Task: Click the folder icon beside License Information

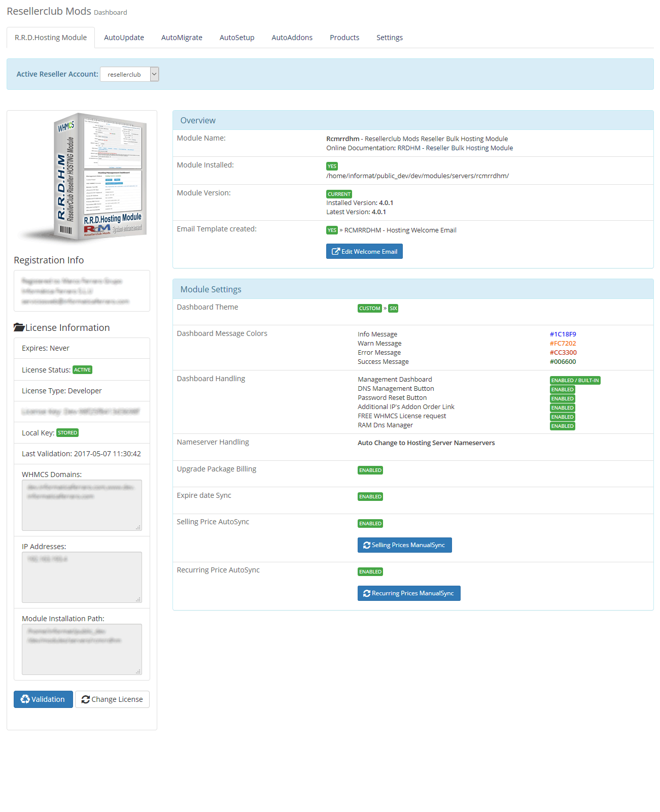Action: coord(19,327)
